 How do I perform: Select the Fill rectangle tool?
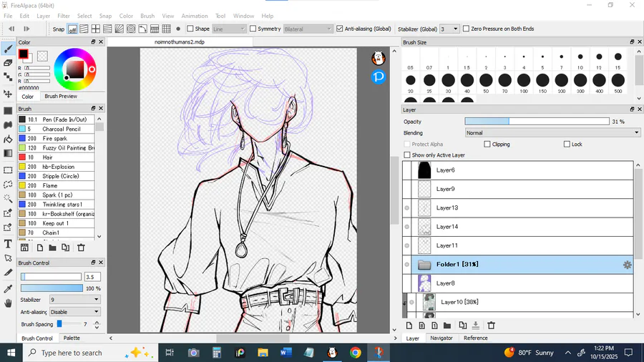[x=8, y=111]
